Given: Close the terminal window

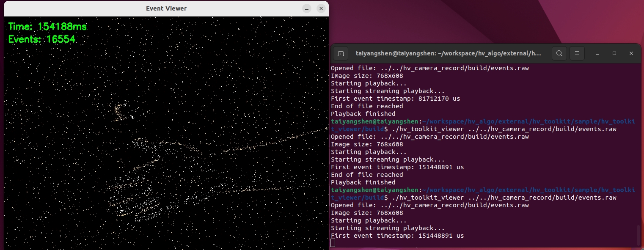Looking at the screenshot, I should tap(631, 54).
